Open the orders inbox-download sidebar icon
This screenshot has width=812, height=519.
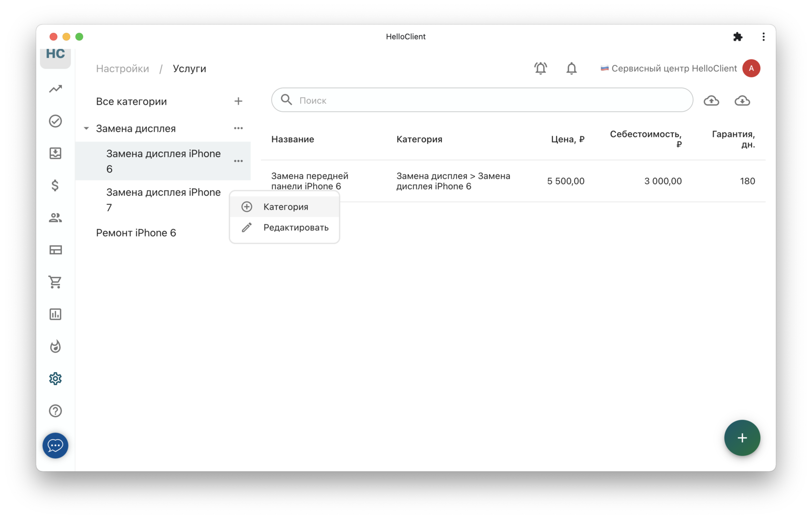[x=56, y=153]
